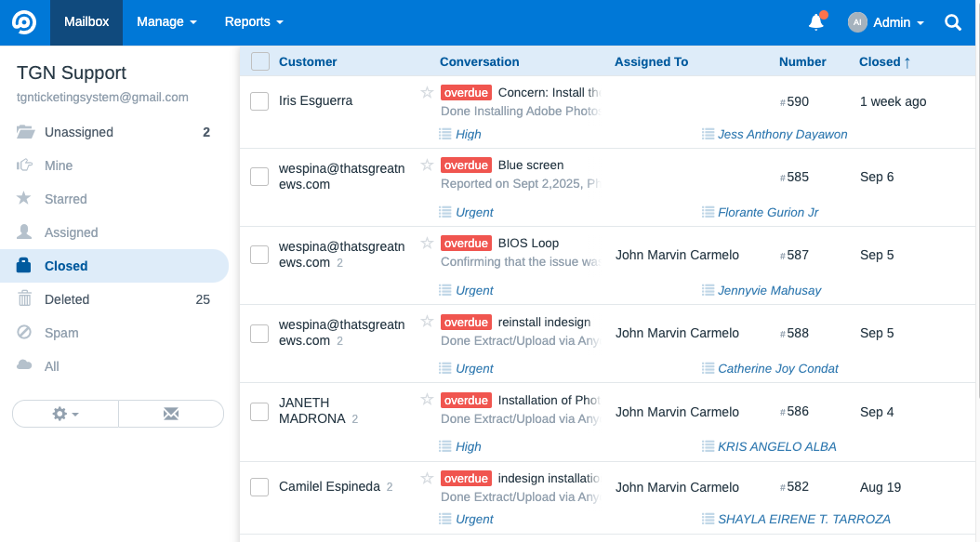980x542 pixels.
Task: Click the Urgent priority on BIOS Loop ticket
Action: point(474,290)
